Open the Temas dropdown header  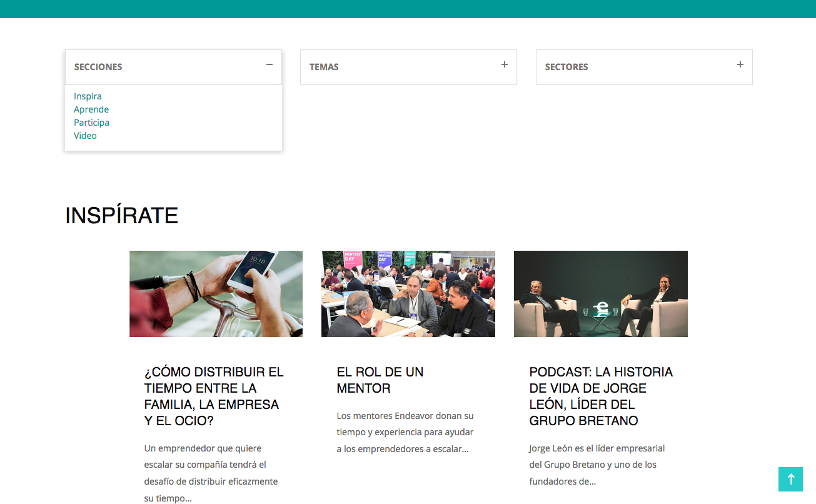click(x=324, y=67)
